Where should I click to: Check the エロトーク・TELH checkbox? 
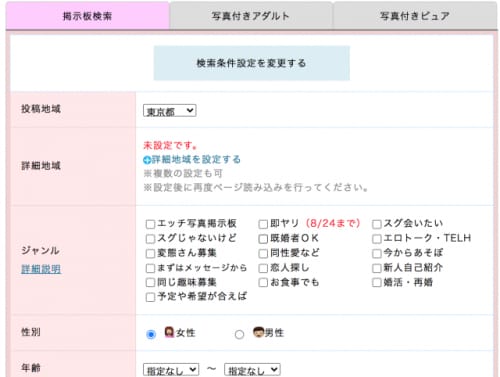pos(377,239)
